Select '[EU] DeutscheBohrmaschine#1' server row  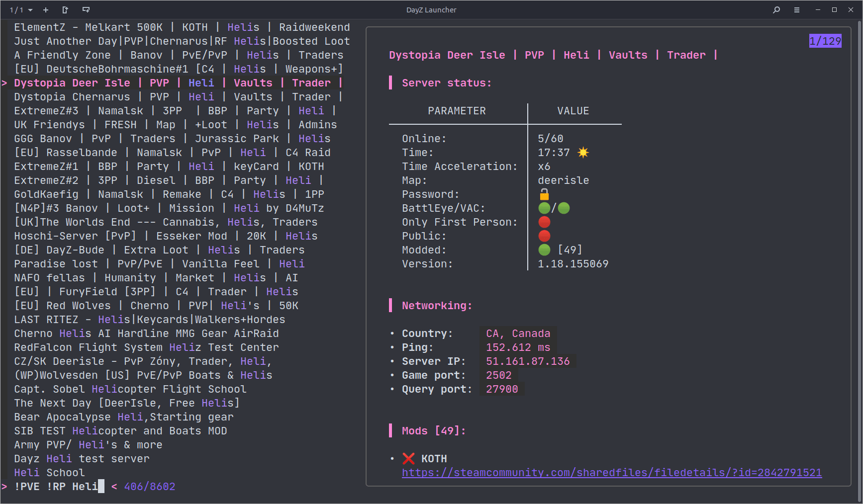[179, 69]
